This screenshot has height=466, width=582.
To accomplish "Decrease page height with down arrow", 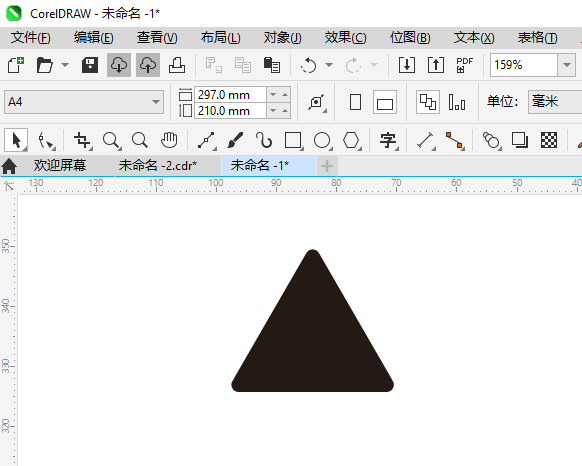I will 273,111.
